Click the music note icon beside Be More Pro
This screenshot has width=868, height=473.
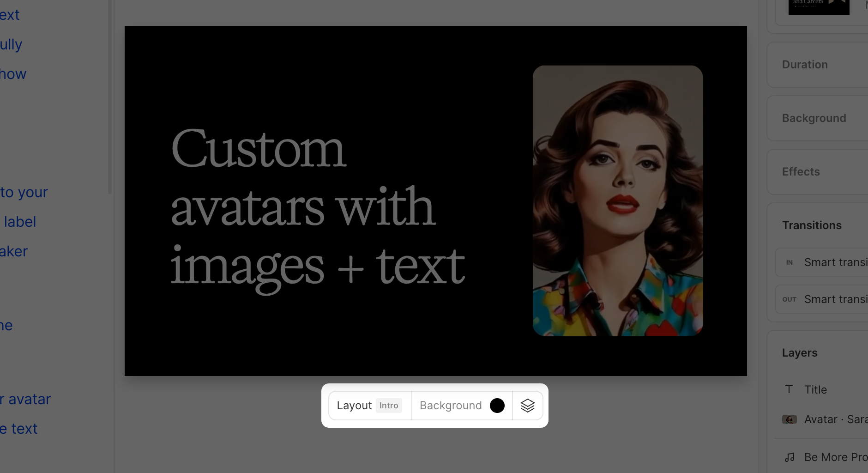(789, 457)
